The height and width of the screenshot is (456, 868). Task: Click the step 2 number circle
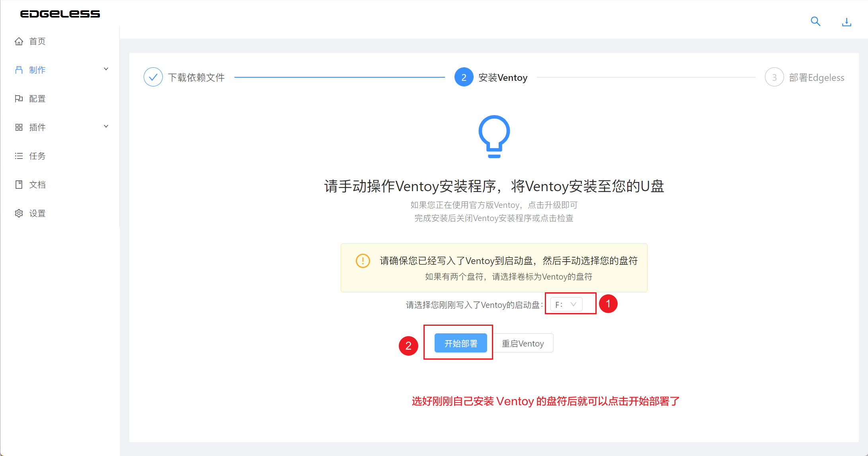(464, 77)
